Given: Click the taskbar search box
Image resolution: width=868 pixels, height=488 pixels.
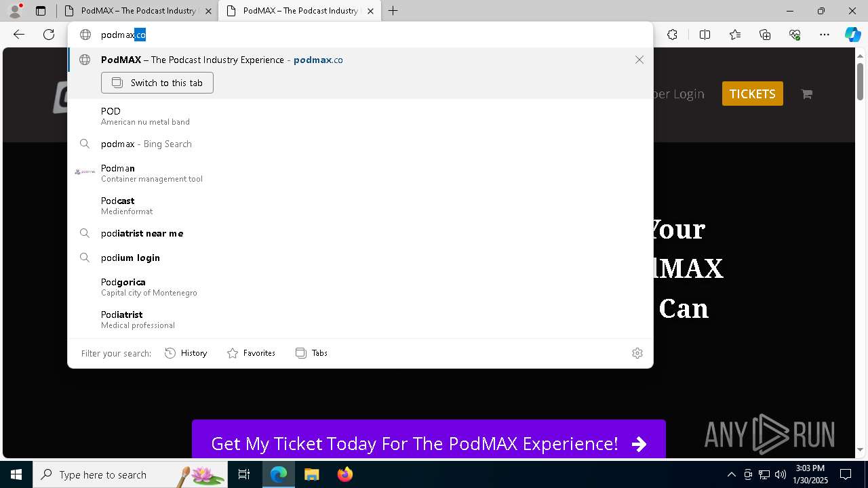Looking at the screenshot, I should click(130, 474).
